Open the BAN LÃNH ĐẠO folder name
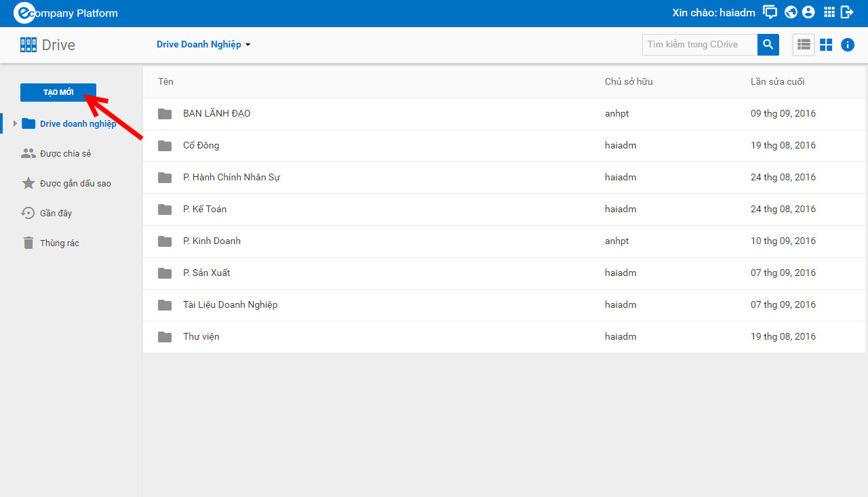868x497 pixels. pos(217,113)
